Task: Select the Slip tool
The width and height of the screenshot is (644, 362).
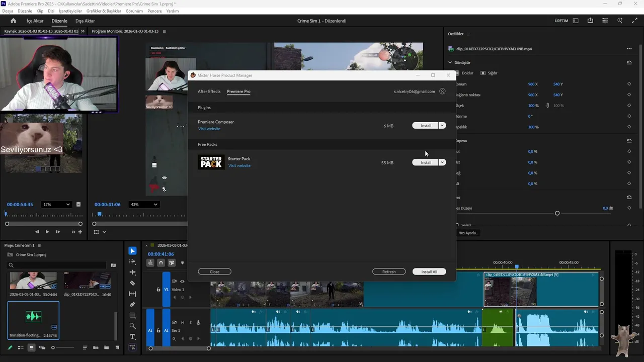Action: [x=132, y=294]
